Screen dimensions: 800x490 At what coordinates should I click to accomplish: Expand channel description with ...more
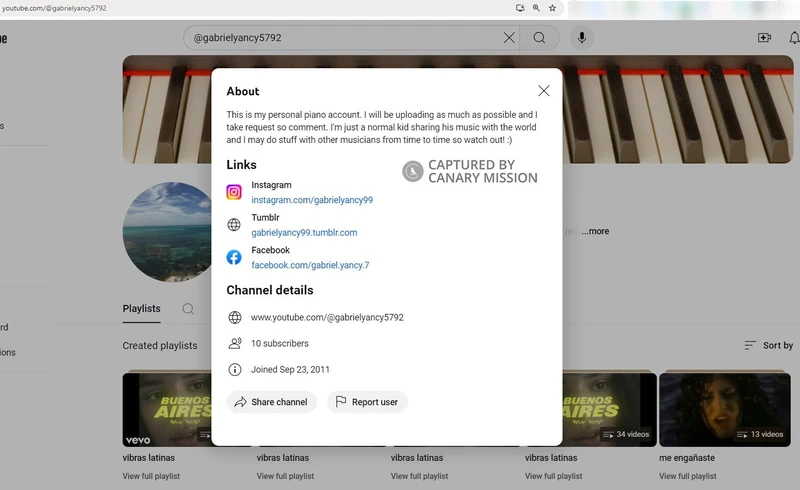tap(595, 231)
